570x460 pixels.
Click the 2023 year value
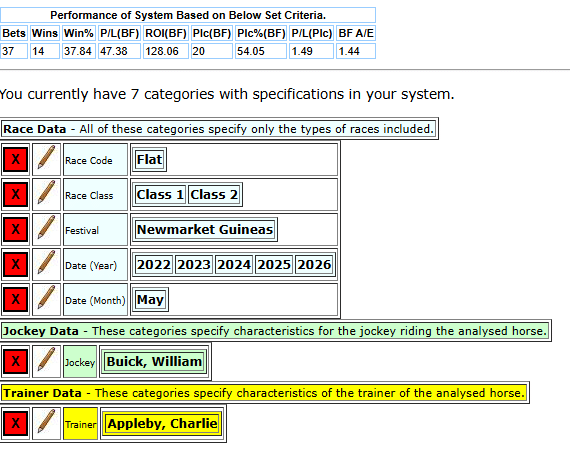pos(194,264)
